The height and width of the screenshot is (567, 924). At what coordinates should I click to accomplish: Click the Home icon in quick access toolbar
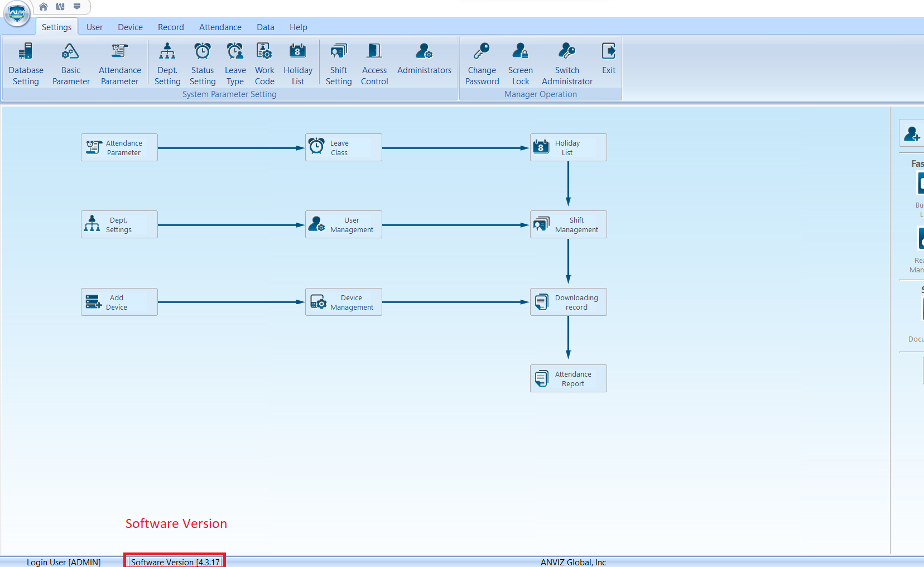click(43, 7)
